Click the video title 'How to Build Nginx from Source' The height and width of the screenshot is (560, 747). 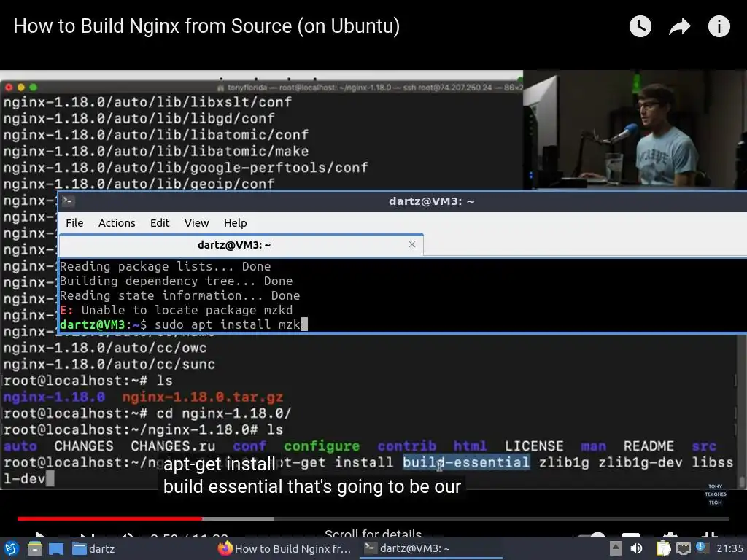point(206,26)
